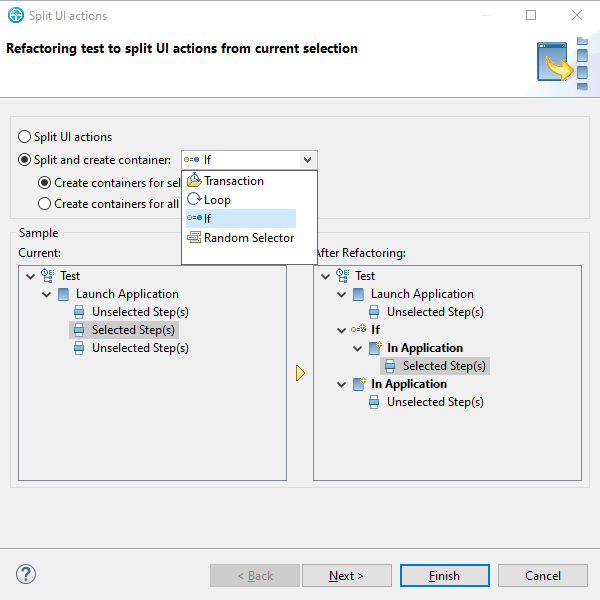Collapse In Application under the If node
The image size is (600, 600).
[x=357, y=348]
